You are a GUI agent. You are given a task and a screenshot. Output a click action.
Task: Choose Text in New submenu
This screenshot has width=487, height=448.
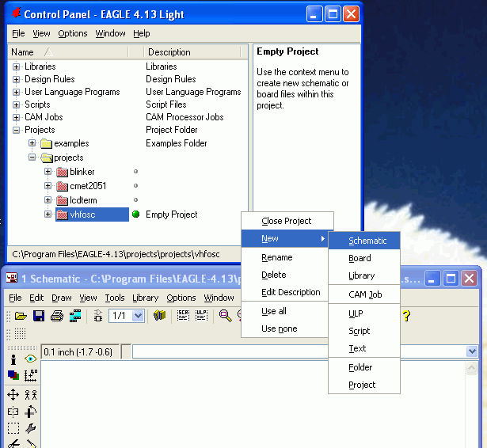click(x=364, y=348)
